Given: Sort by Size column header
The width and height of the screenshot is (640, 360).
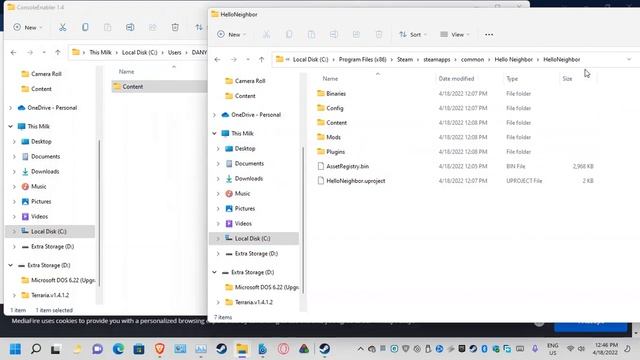Looking at the screenshot, I should pos(567,79).
